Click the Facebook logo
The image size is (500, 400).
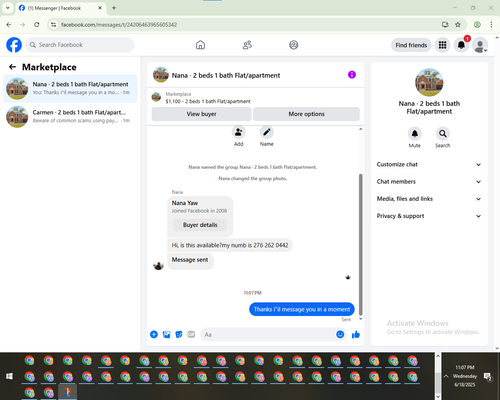pos(14,45)
